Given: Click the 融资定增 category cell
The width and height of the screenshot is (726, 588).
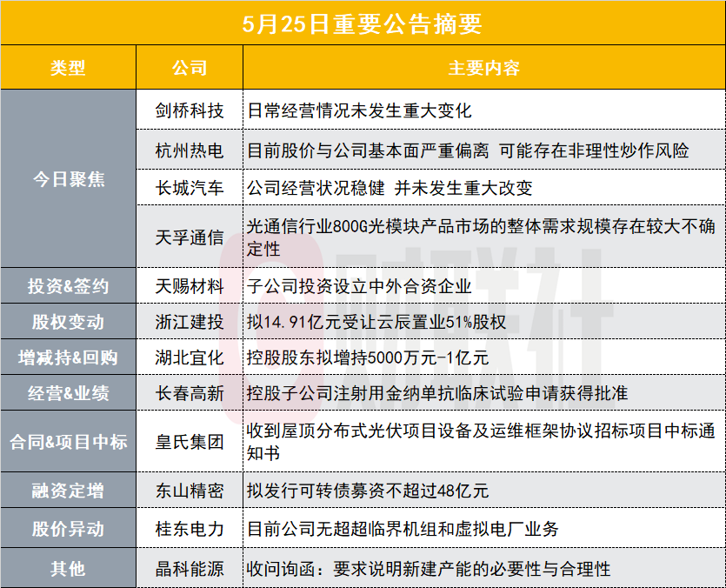Looking at the screenshot, I should [x=68, y=491].
